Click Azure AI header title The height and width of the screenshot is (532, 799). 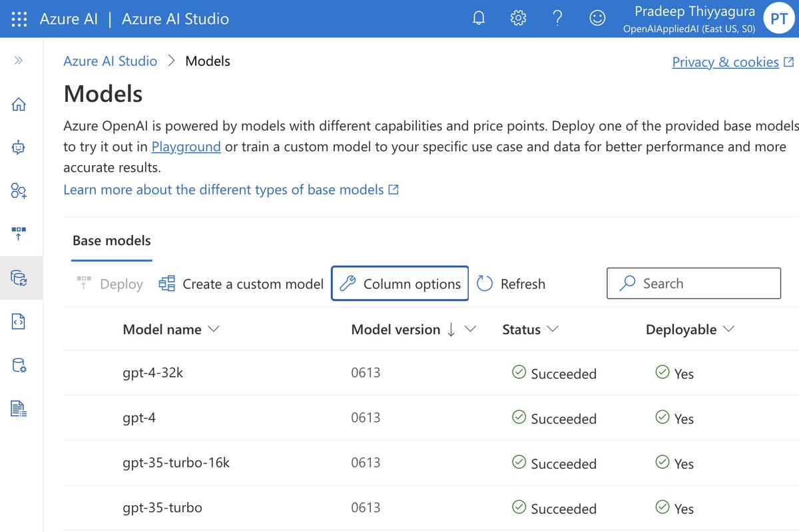pyautogui.click(x=69, y=19)
